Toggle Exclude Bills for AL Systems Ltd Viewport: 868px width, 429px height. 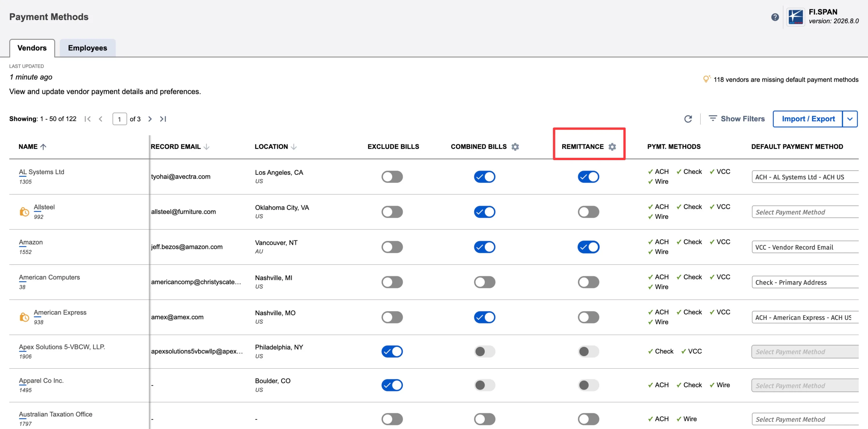pyautogui.click(x=392, y=177)
